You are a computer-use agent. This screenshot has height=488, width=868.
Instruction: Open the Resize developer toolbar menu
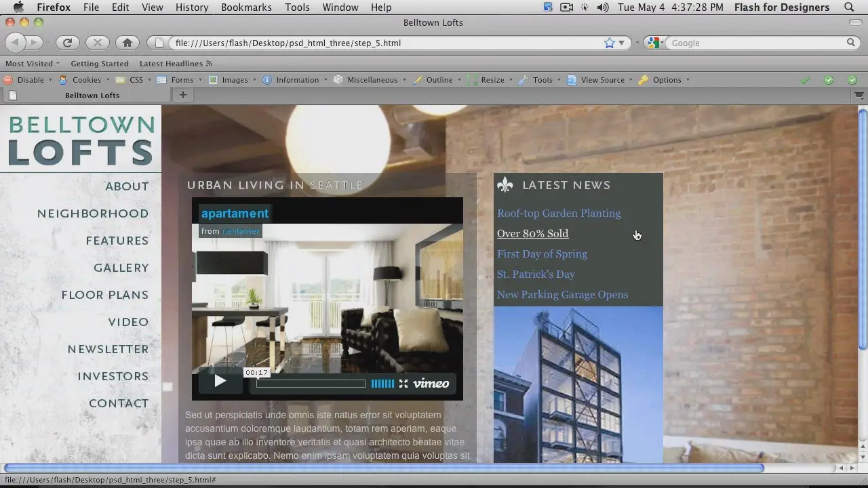pos(490,80)
